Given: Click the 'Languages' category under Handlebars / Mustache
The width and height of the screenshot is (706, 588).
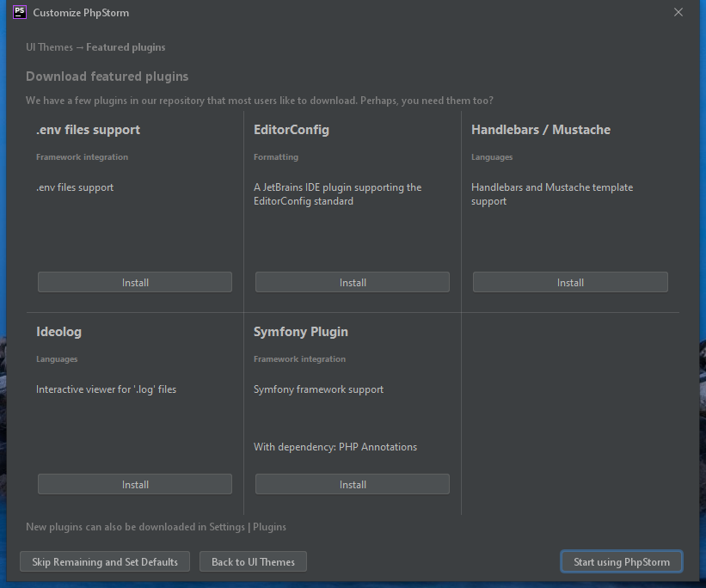Looking at the screenshot, I should (x=492, y=157).
